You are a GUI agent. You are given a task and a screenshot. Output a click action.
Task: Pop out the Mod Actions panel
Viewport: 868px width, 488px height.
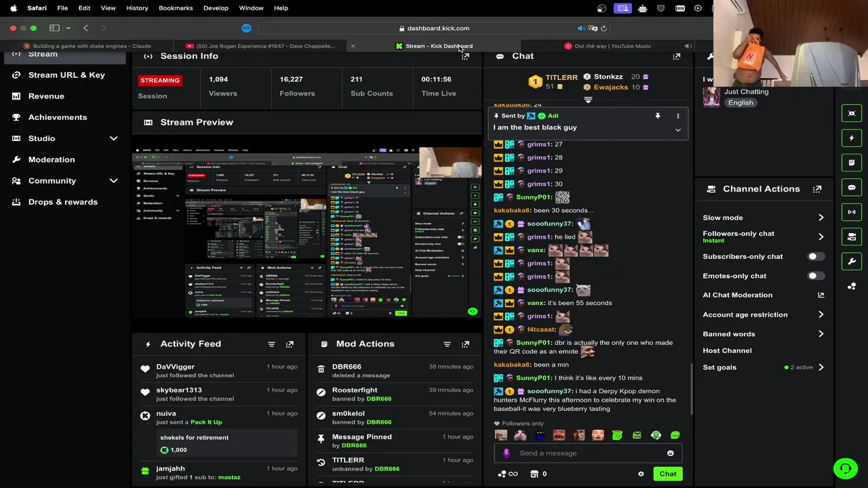(x=465, y=344)
